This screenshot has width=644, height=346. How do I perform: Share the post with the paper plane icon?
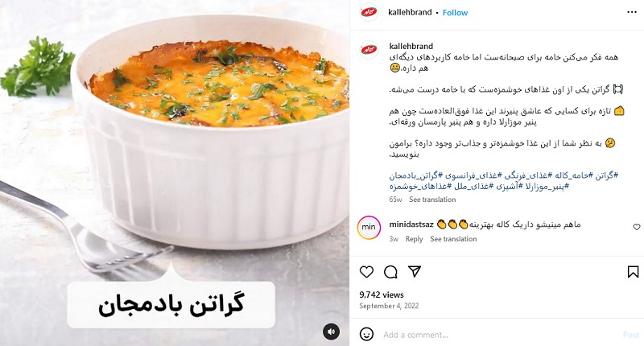click(x=415, y=271)
